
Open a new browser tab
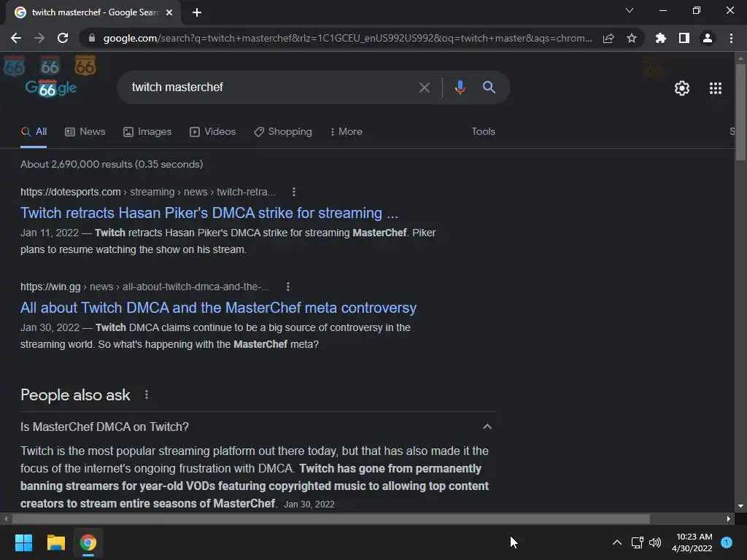point(197,12)
